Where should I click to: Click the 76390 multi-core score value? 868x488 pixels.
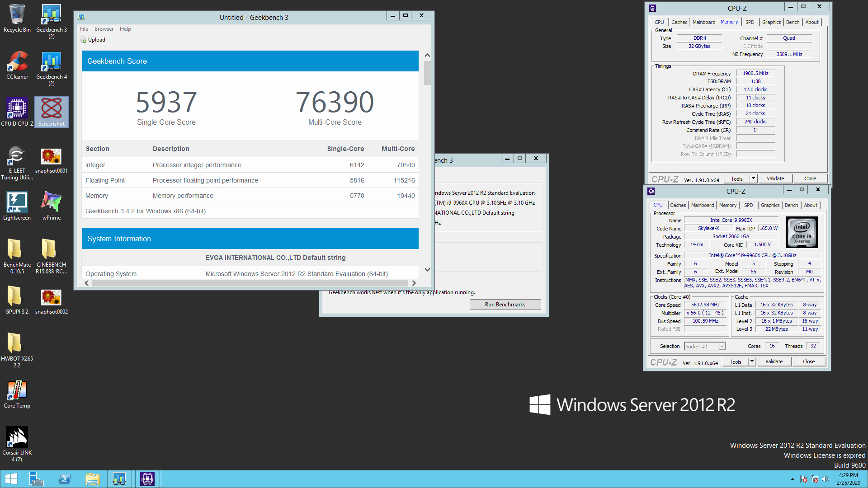[335, 102]
